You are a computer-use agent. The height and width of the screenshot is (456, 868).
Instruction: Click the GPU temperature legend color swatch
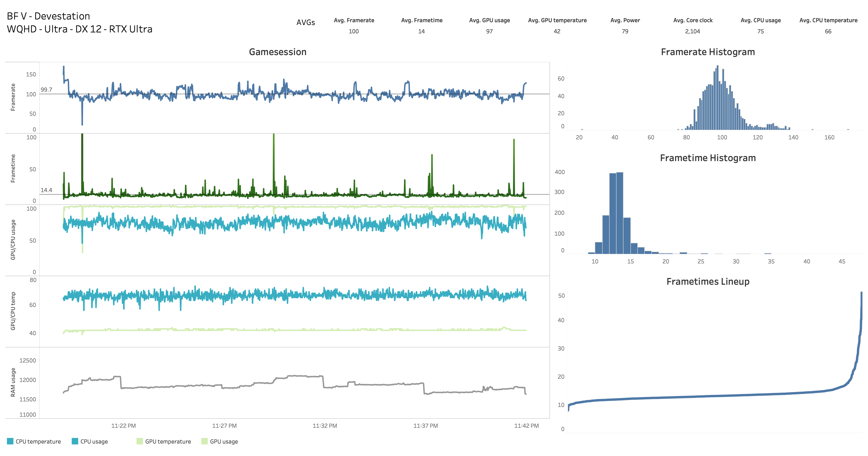point(139,441)
